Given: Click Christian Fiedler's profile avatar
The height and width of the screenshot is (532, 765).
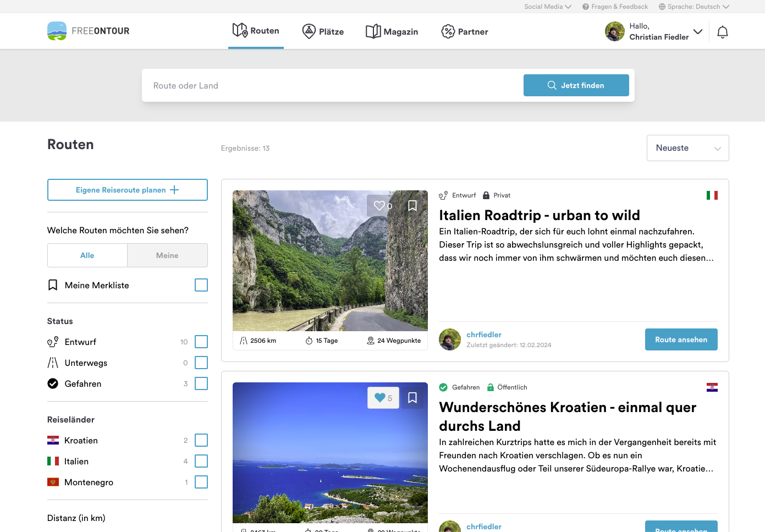Looking at the screenshot, I should click(615, 31).
